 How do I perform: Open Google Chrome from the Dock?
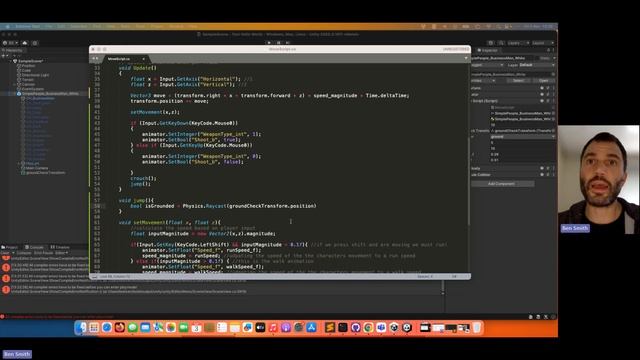[368, 327]
